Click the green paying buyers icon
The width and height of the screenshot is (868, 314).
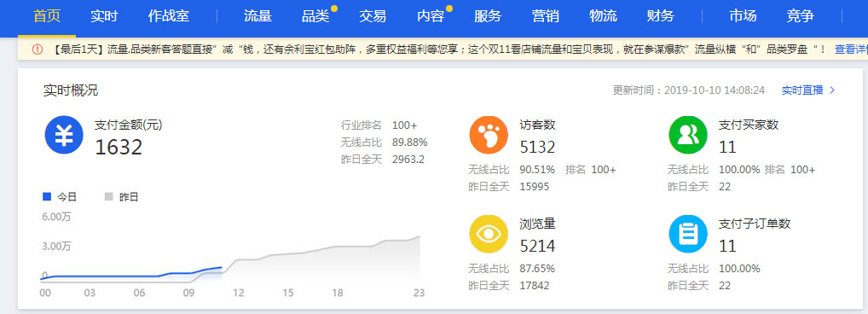point(688,135)
